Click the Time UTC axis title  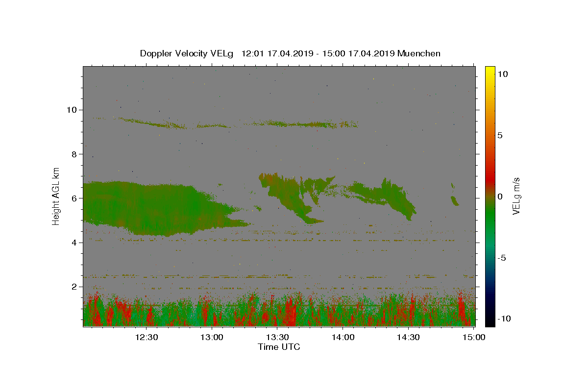279,347
